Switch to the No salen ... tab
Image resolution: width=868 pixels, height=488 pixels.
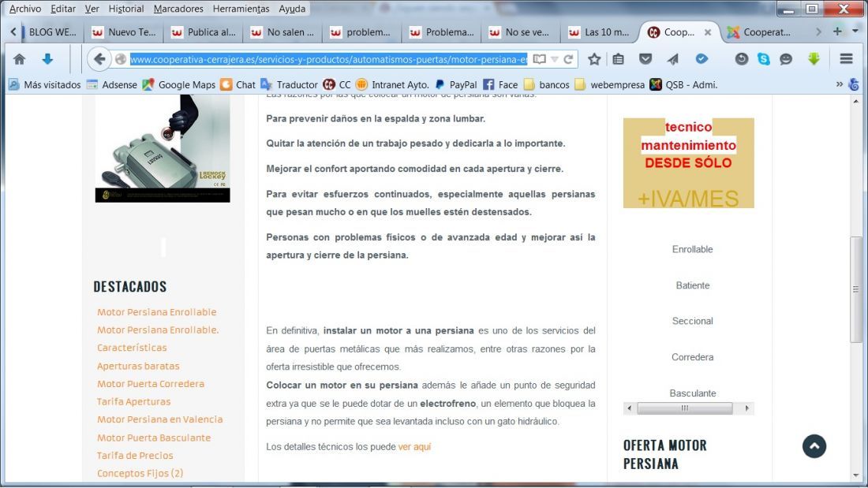coord(282,32)
